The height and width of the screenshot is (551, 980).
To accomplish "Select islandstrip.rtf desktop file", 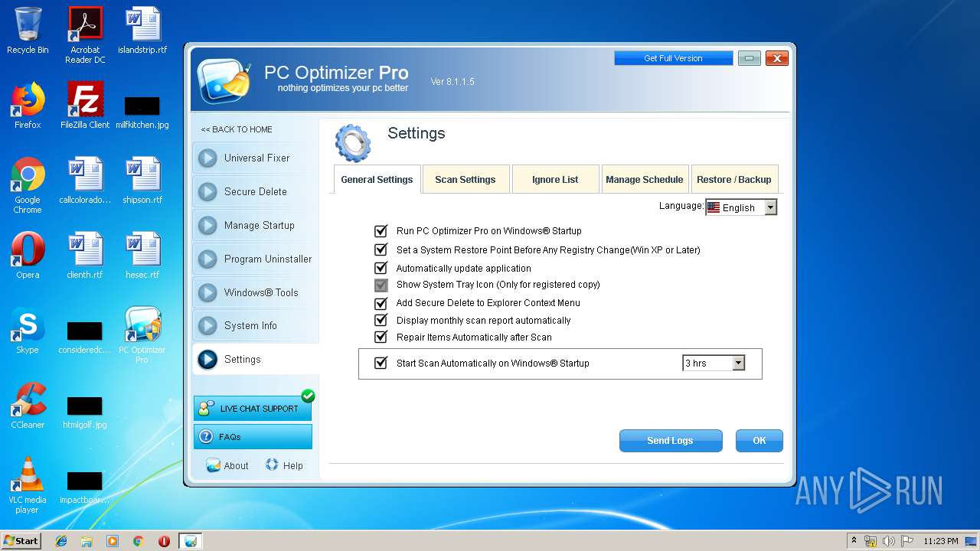I will click(142, 31).
